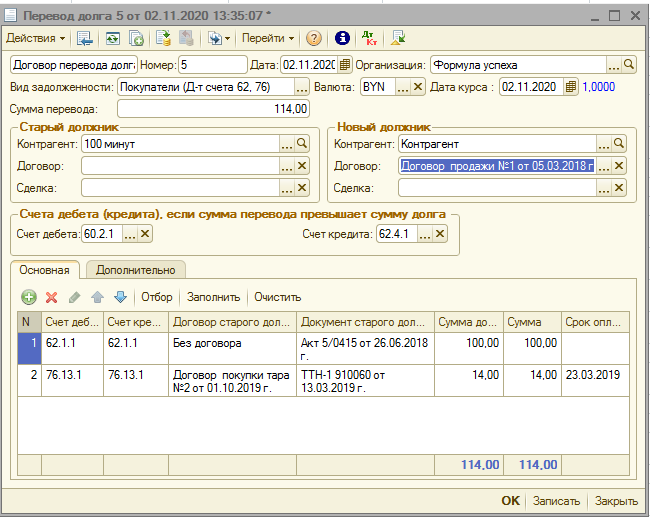650x517 pixels.
Task: Click the Заполнить button
Action: [x=213, y=297]
